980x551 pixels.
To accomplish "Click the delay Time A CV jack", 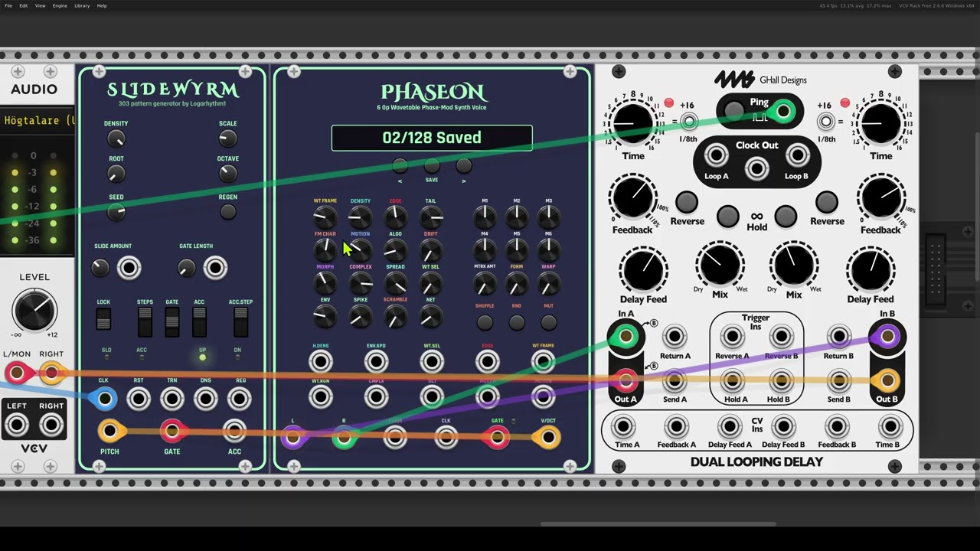I will [625, 427].
